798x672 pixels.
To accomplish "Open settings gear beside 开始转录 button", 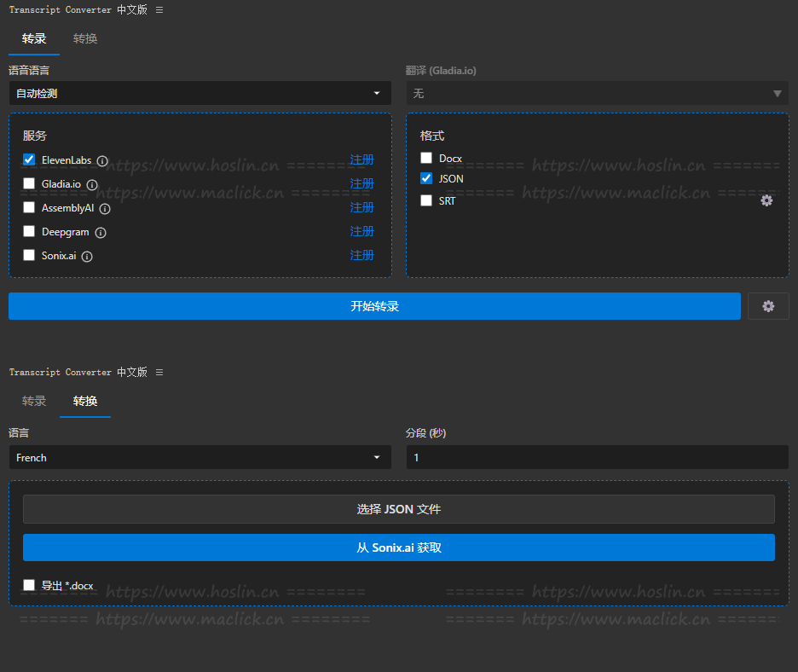I will point(768,306).
